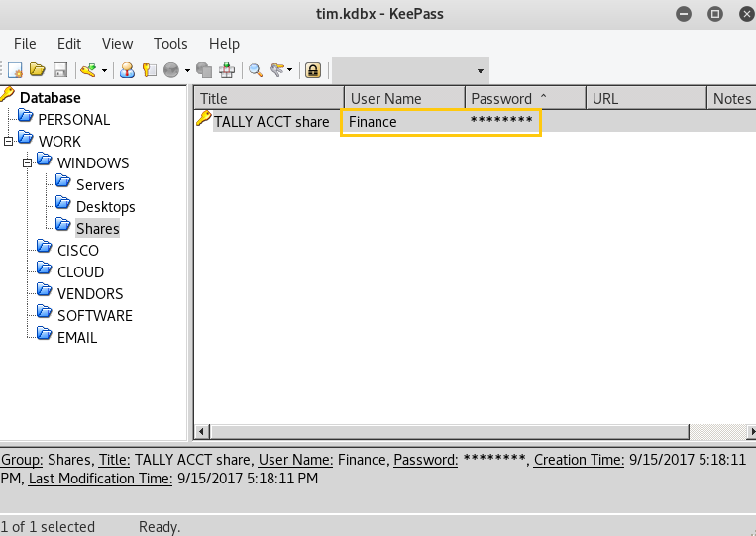The width and height of the screenshot is (756, 536).
Task: Select the Database root node
Action: (51, 98)
